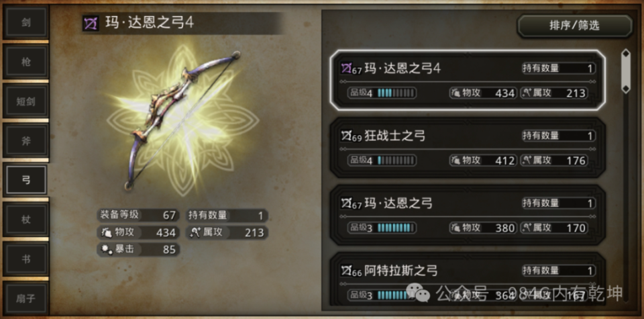
Task: Click the 暴击 critical icon
Action: coord(107,250)
